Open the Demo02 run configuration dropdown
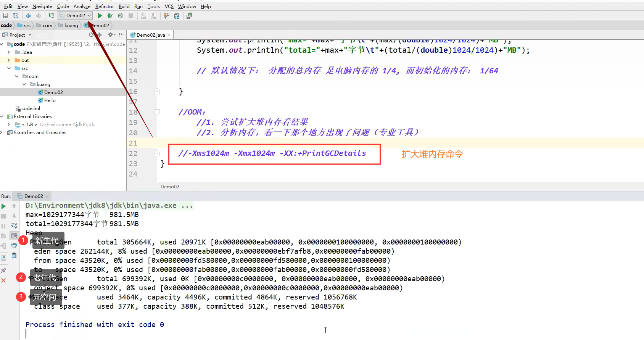Screen dimensions: 644x340 pos(75,16)
